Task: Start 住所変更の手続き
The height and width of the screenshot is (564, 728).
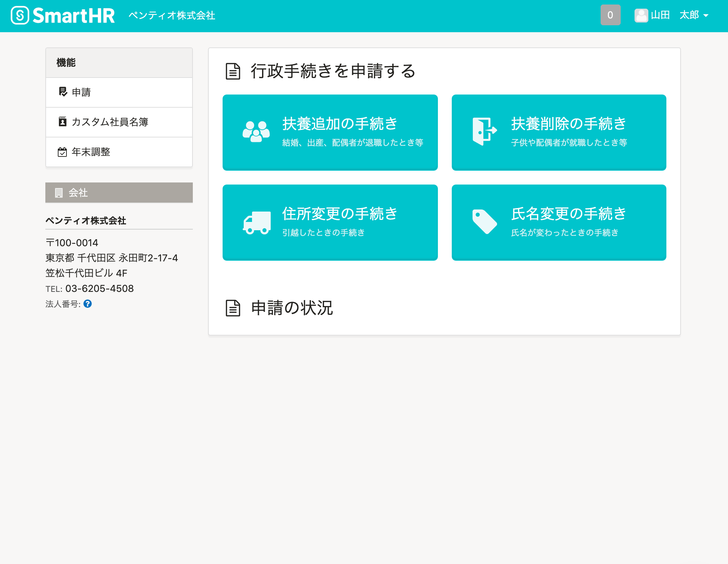Action: click(x=330, y=222)
